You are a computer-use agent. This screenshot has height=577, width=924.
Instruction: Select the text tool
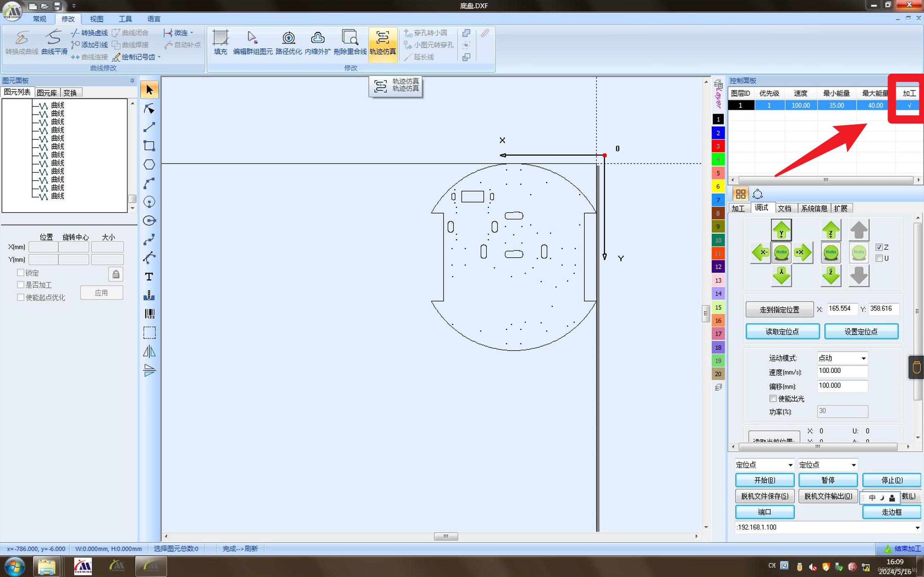[149, 276]
